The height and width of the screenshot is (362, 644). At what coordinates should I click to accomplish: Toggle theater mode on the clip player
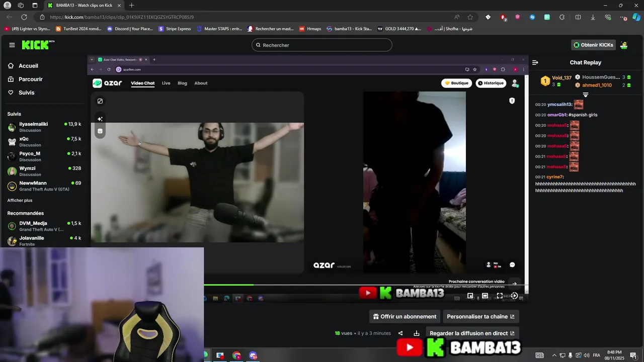click(x=485, y=296)
